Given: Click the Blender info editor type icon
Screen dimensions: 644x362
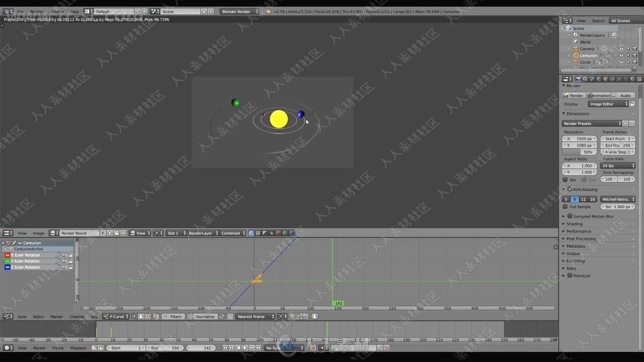Looking at the screenshot, I should tap(7, 11).
